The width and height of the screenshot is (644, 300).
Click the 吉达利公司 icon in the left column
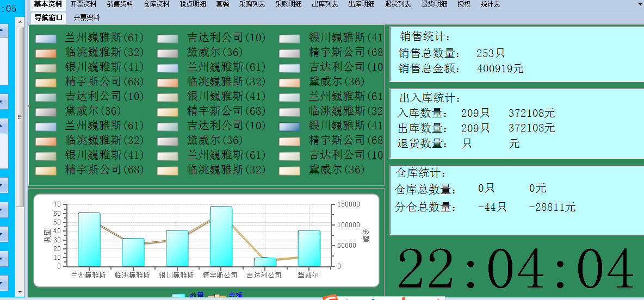point(46,97)
